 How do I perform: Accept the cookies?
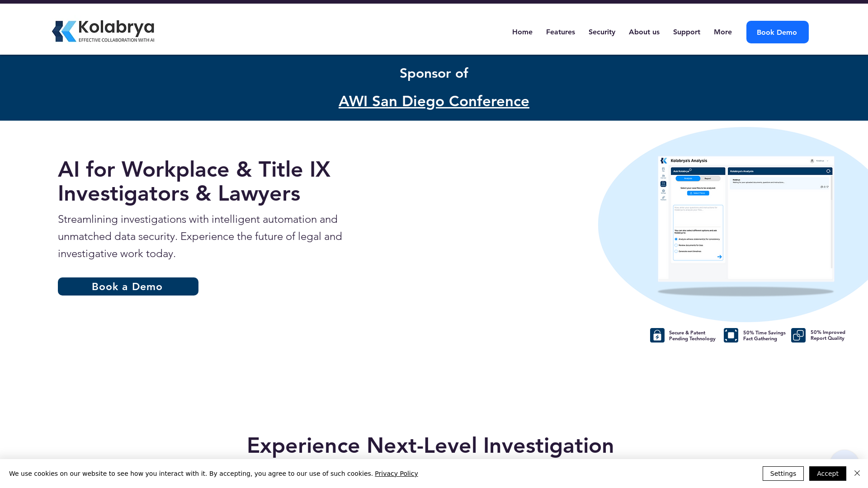tap(827, 474)
